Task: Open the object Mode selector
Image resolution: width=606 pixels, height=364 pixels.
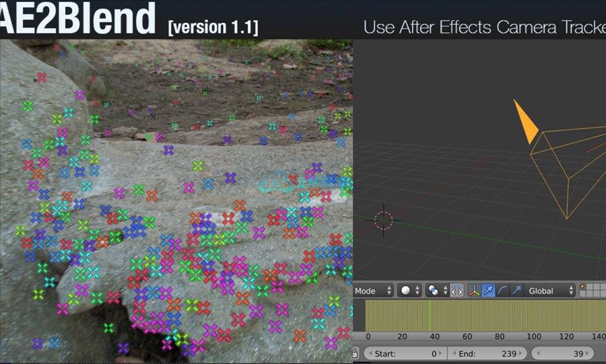Action: [x=373, y=291]
